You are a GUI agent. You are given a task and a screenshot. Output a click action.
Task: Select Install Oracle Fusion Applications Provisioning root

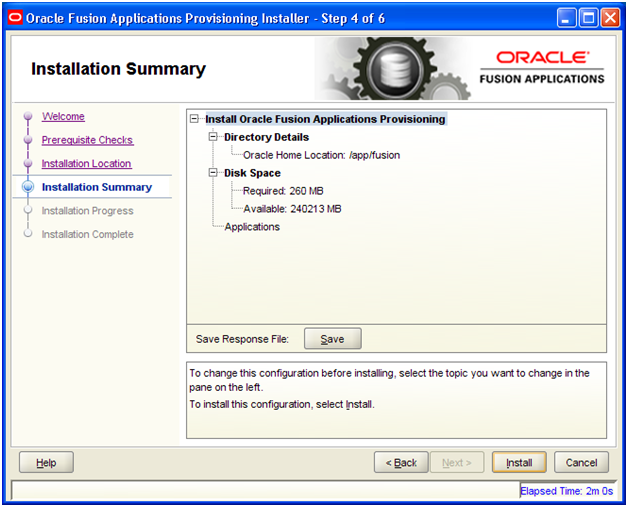pyautogui.click(x=326, y=119)
